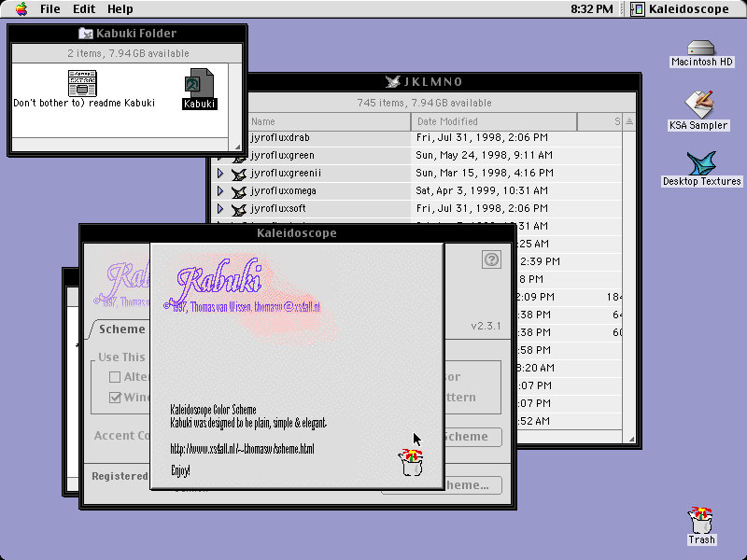Click the Kabuki Folder title bar icon
Screen dimensions: 747x560
point(86,34)
